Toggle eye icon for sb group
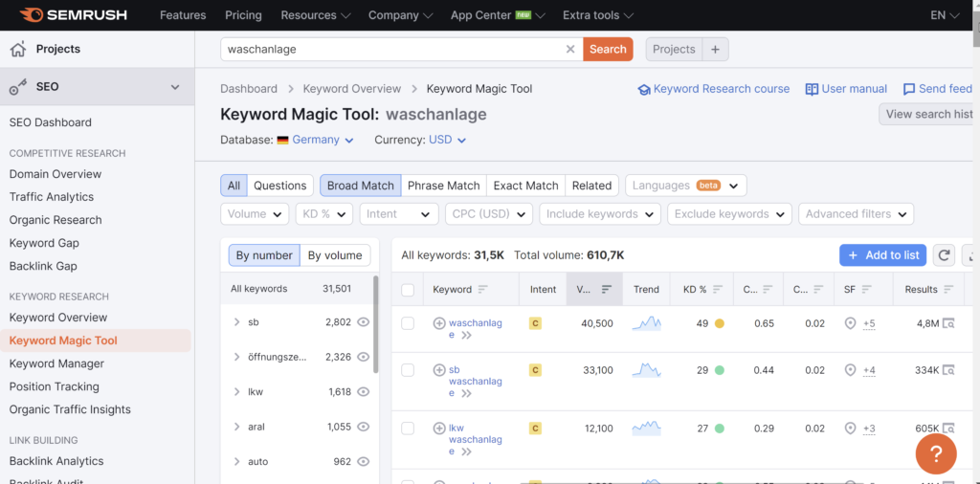The width and height of the screenshot is (980, 484). pos(363,322)
